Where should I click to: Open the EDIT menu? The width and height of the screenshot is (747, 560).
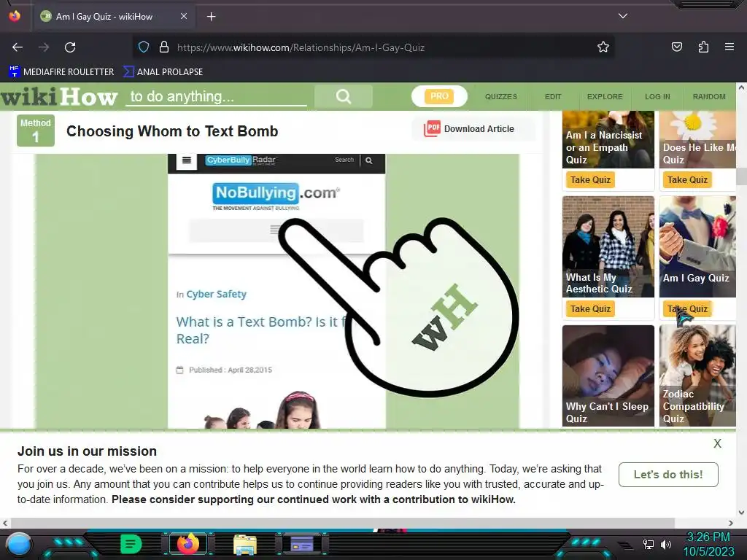click(x=553, y=97)
